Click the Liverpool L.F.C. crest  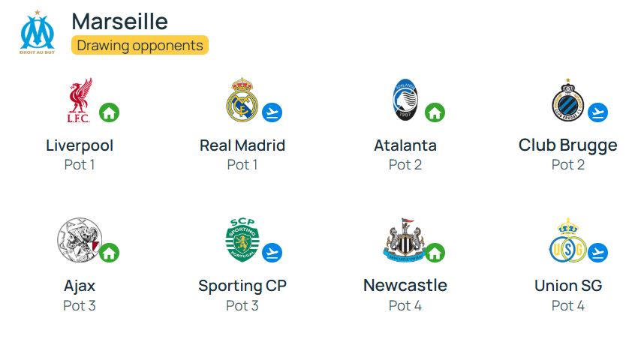80,100
